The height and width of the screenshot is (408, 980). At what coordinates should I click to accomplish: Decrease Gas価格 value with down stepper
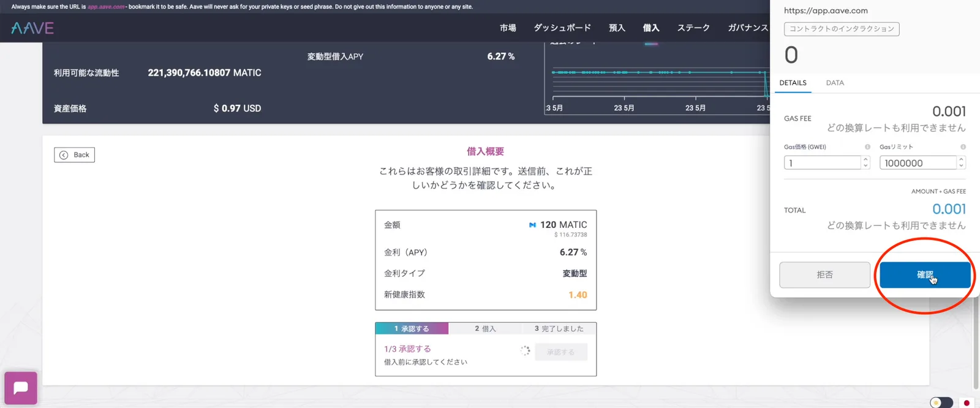coord(865,165)
